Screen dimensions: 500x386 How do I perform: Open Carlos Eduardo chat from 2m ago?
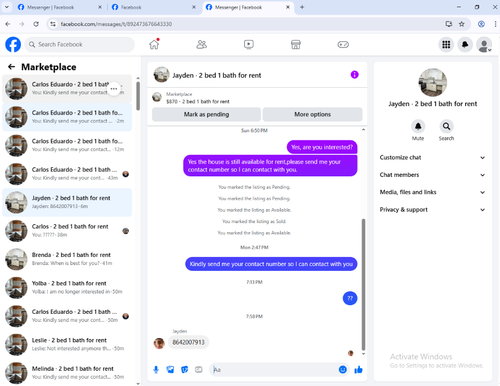click(x=67, y=117)
